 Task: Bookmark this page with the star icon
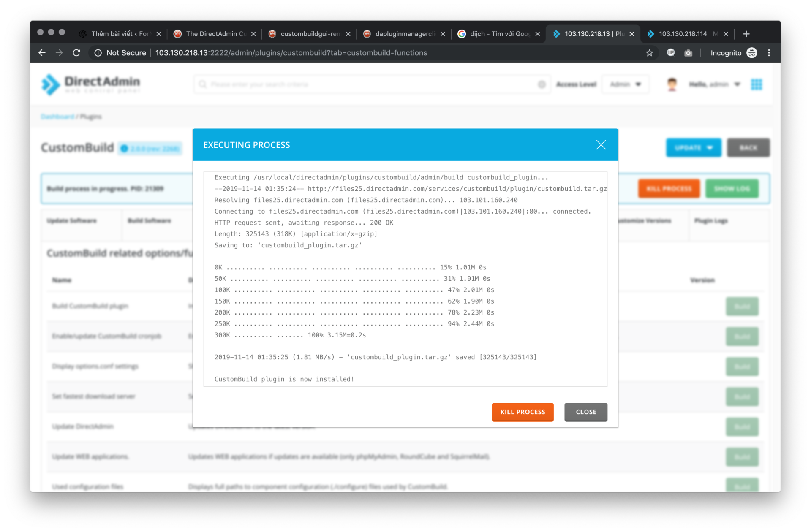[x=649, y=53]
